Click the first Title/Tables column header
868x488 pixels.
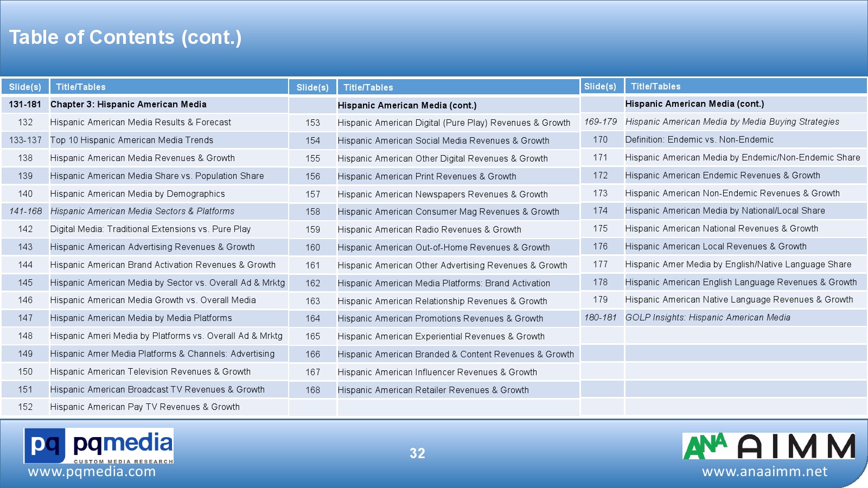click(x=81, y=87)
